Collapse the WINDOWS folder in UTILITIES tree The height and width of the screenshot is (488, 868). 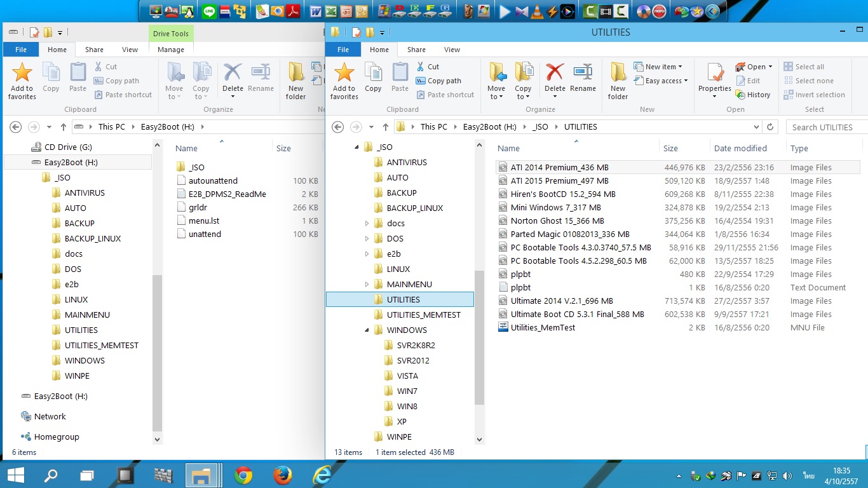coord(367,330)
